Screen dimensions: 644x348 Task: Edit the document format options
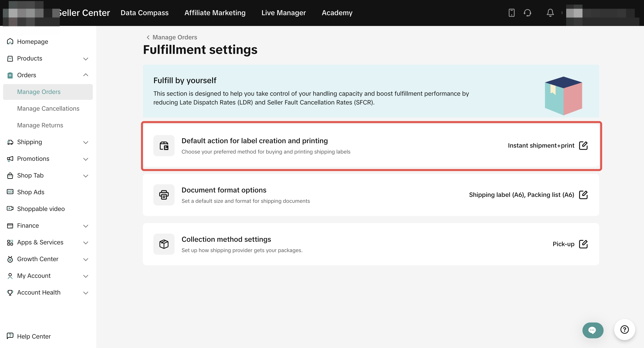pos(583,195)
